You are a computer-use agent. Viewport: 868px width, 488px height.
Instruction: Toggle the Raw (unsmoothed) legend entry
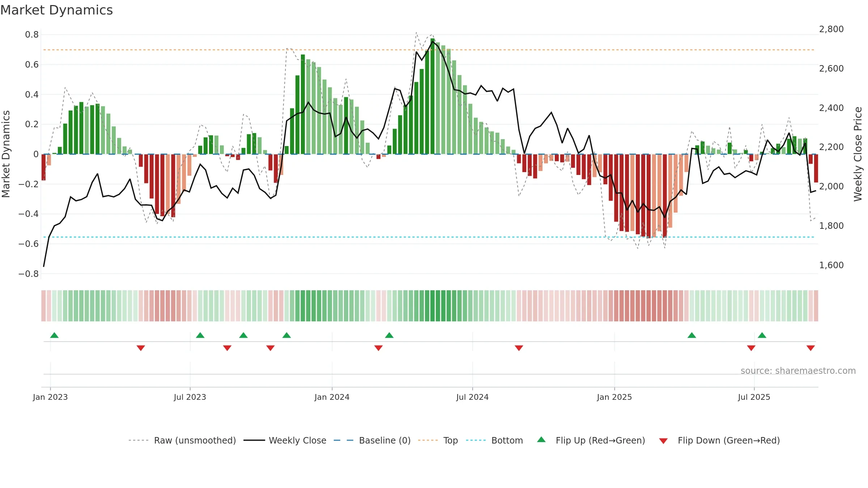182,440
